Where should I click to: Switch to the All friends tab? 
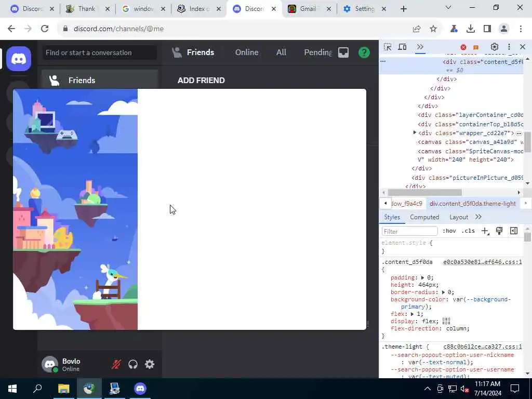coord(281,52)
